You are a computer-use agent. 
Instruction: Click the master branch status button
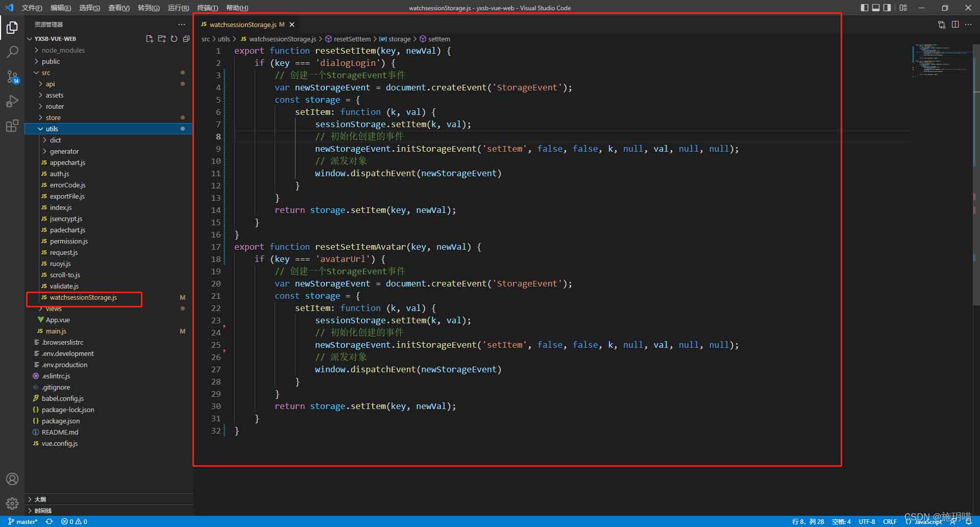(23, 521)
